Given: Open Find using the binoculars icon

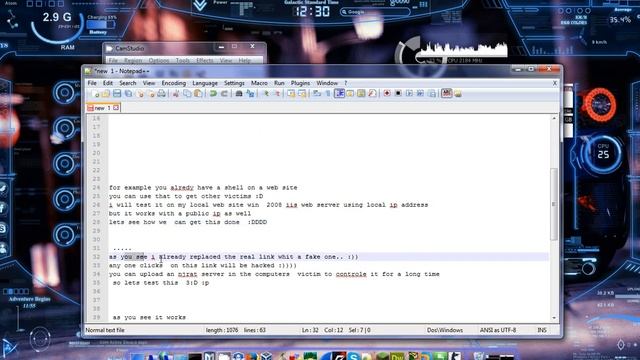Looking at the screenshot, I should pyautogui.click(x=239, y=94).
